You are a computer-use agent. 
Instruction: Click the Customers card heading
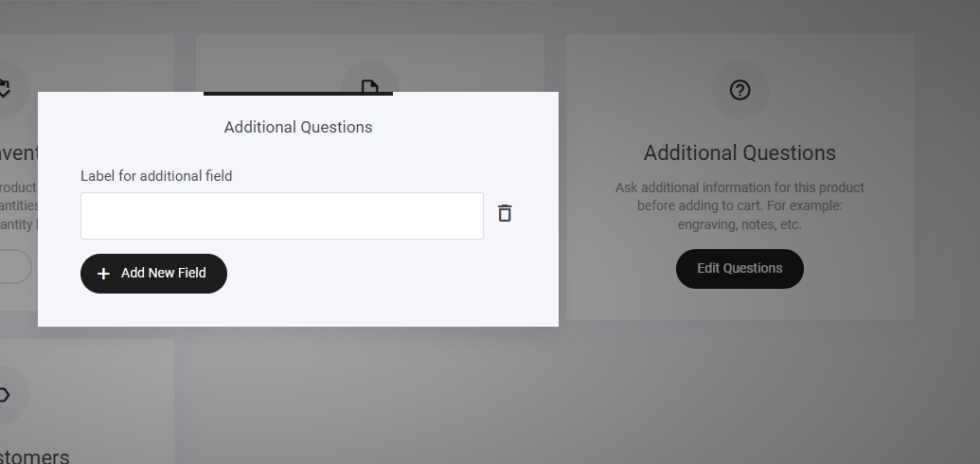coord(34,455)
